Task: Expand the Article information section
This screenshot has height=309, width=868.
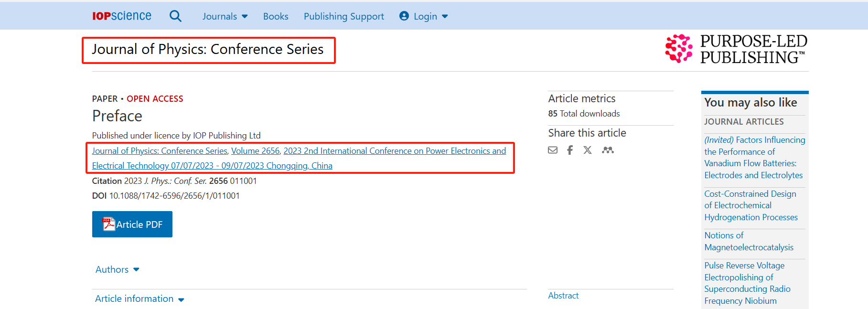Action: [x=139, y=298]
